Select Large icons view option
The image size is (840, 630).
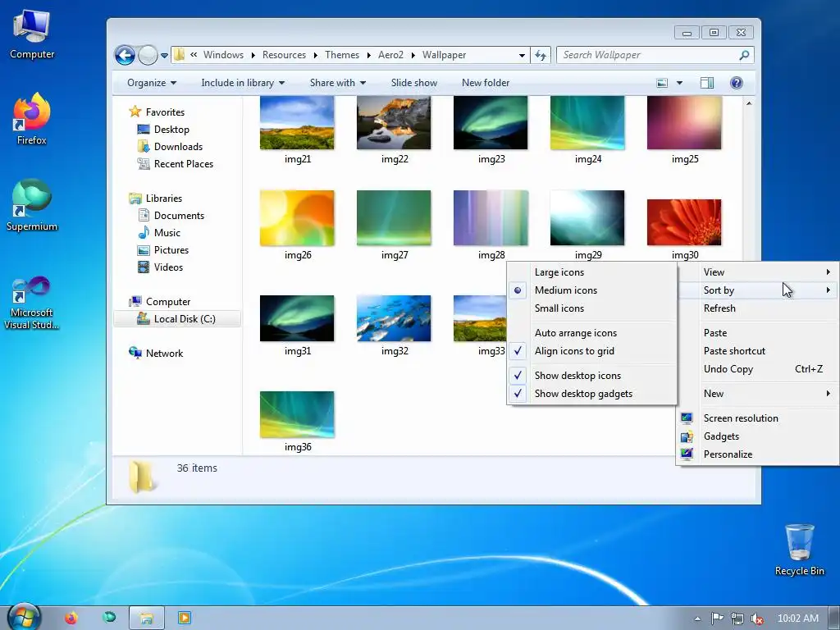tap(592, 272)
